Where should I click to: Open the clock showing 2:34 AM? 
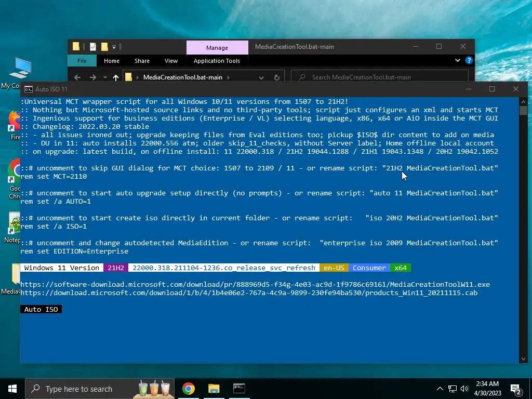point(487,389)
